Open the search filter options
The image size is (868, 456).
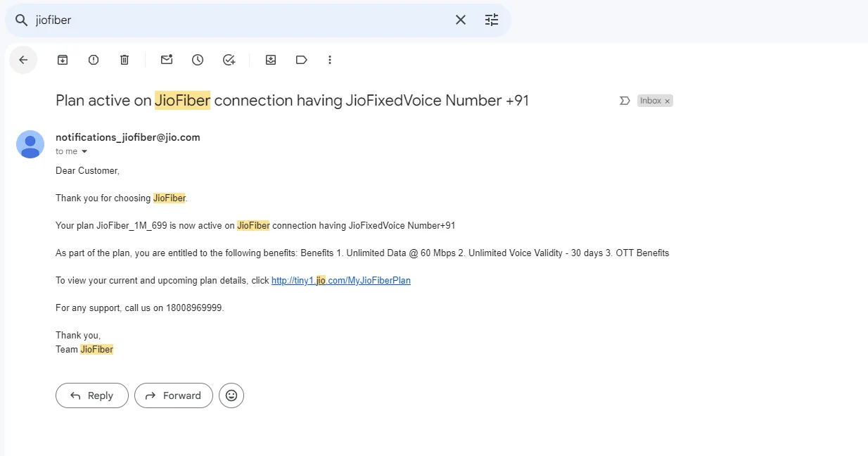point(492,20)
